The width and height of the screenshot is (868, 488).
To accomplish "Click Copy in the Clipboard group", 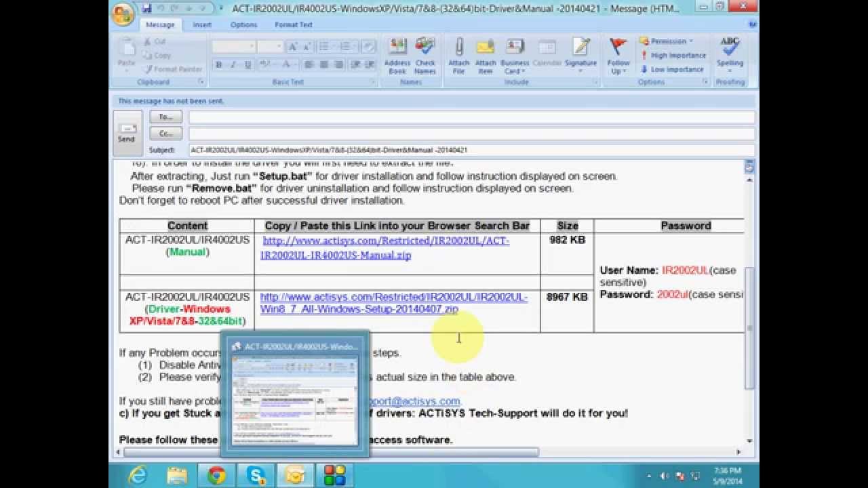I will click(x=157, y=56).
